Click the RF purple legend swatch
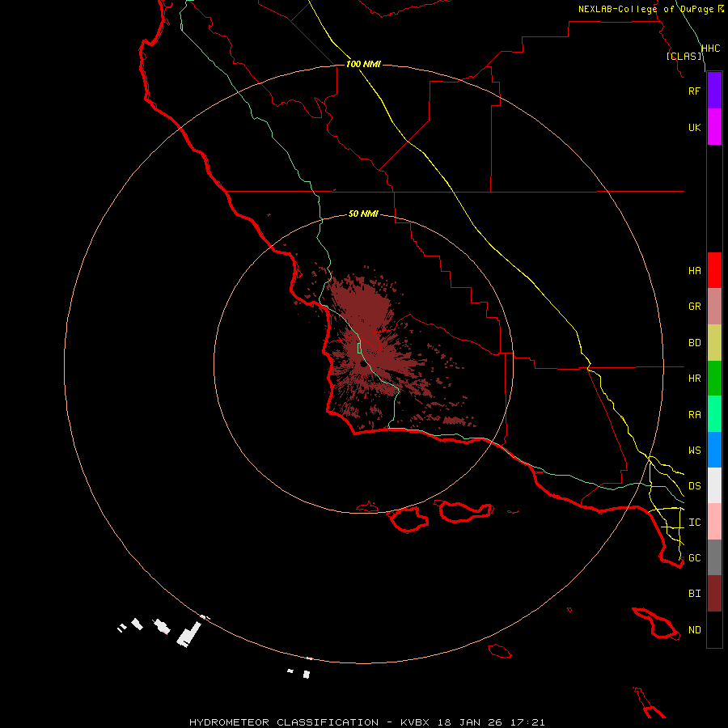The image size is (728, 728). [714, 91]
